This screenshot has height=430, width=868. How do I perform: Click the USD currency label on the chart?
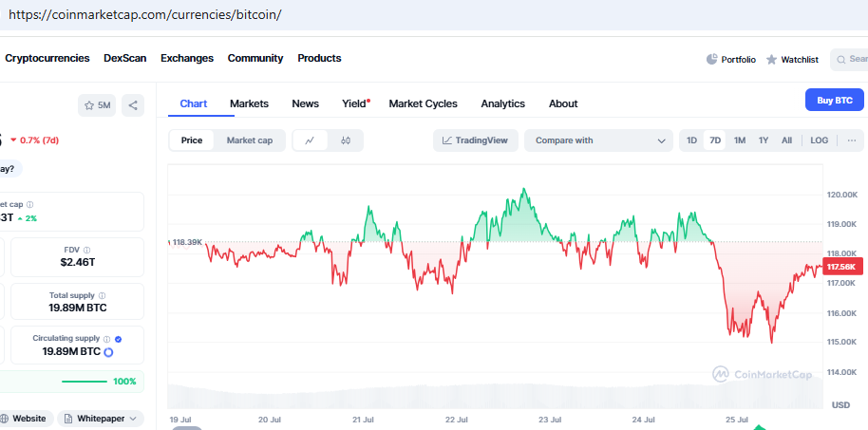pyautogui.click(x=840, y=405)
